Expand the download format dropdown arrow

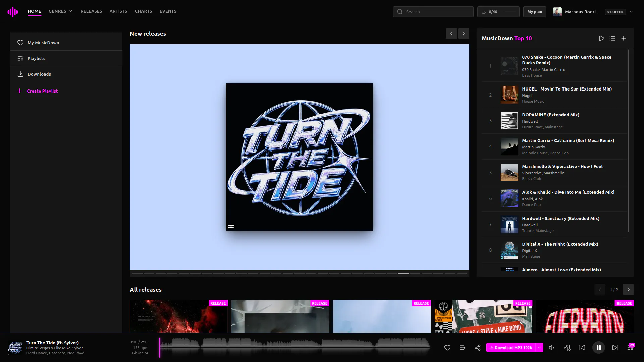point(539,348)
